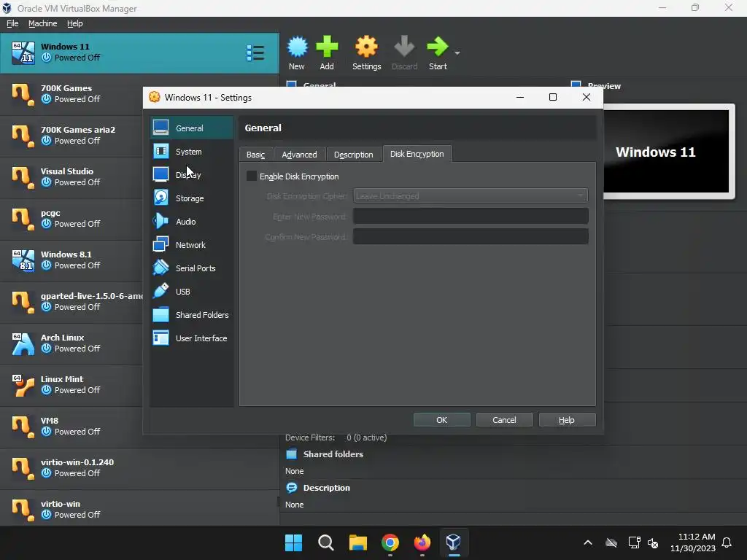Click the Add machine toolbar icon
This screenshot has width=747, height=560.
pyautogui.click(x=327, y=47)
